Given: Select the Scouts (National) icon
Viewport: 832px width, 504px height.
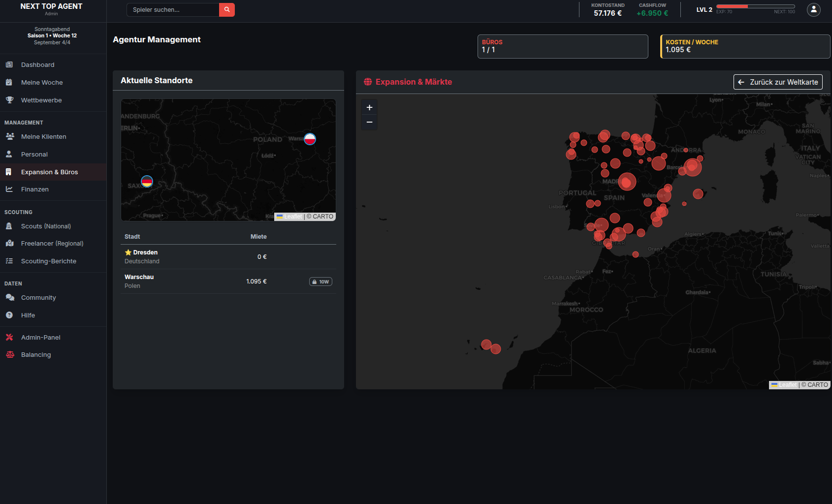Looking at the screenshot, I should tap(9, 226).
